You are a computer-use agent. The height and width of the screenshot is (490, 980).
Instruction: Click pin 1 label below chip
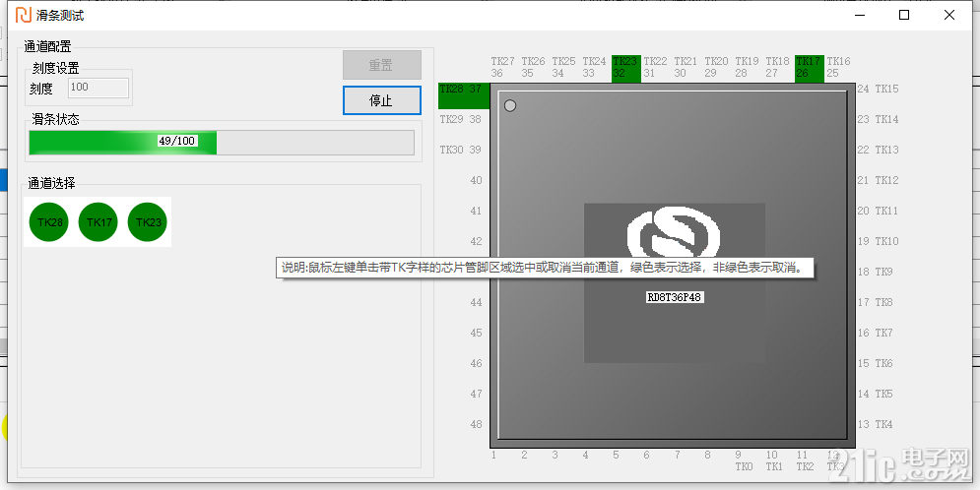coord(493,455)
